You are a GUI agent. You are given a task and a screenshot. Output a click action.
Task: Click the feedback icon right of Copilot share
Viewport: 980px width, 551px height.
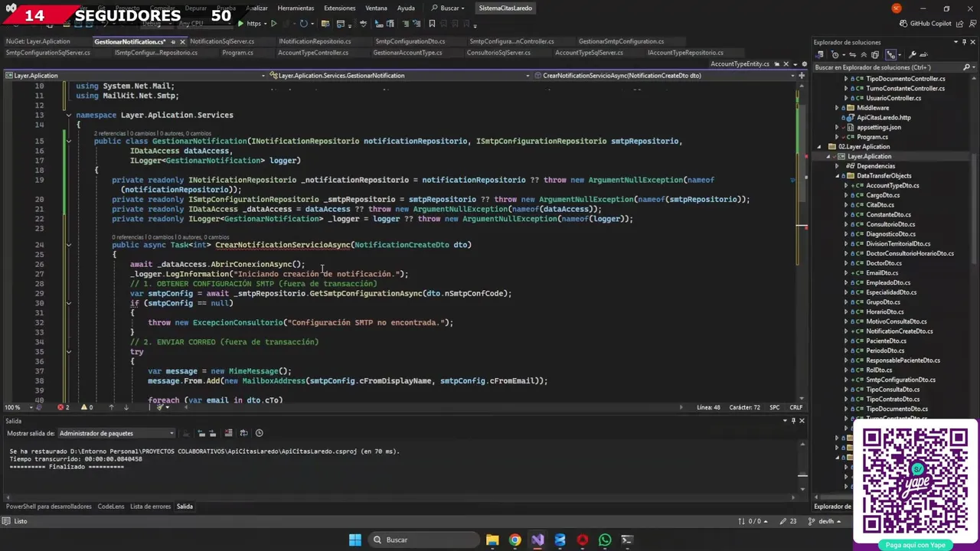(x=971, y=24)
